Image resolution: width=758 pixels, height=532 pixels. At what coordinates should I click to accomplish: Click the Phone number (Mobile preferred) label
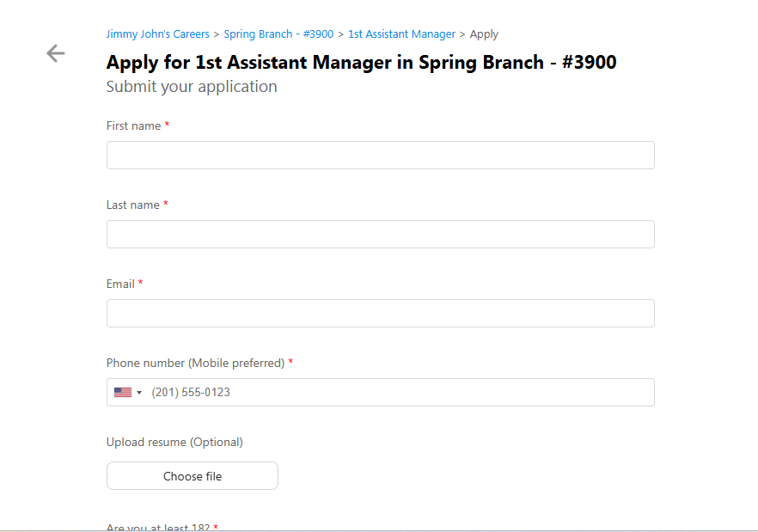tap(195, 364)
